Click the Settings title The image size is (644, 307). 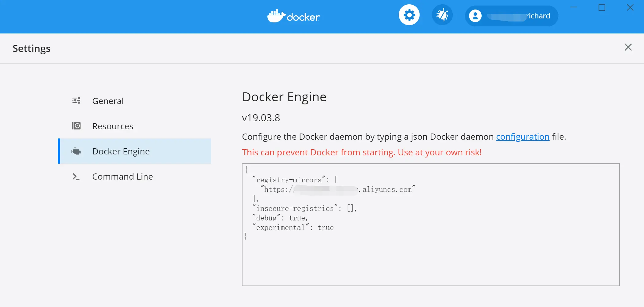click(x=32, y=49)
